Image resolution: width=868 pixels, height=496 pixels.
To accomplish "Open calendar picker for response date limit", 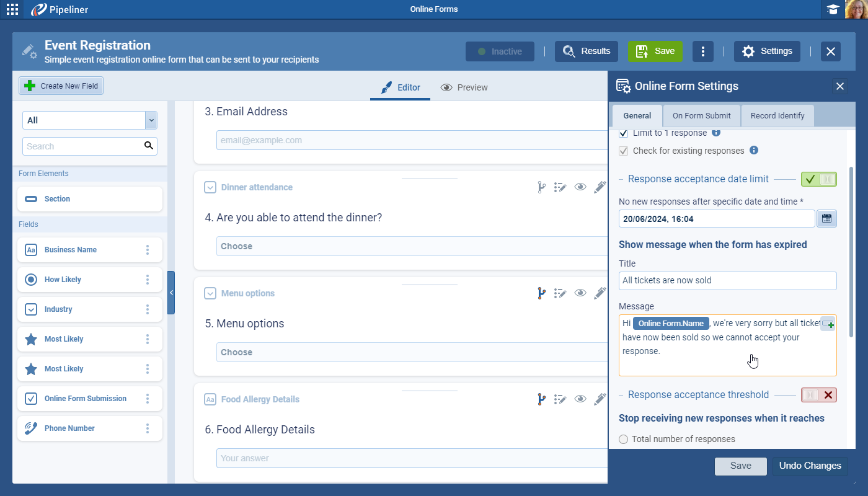I will (826, 218).
